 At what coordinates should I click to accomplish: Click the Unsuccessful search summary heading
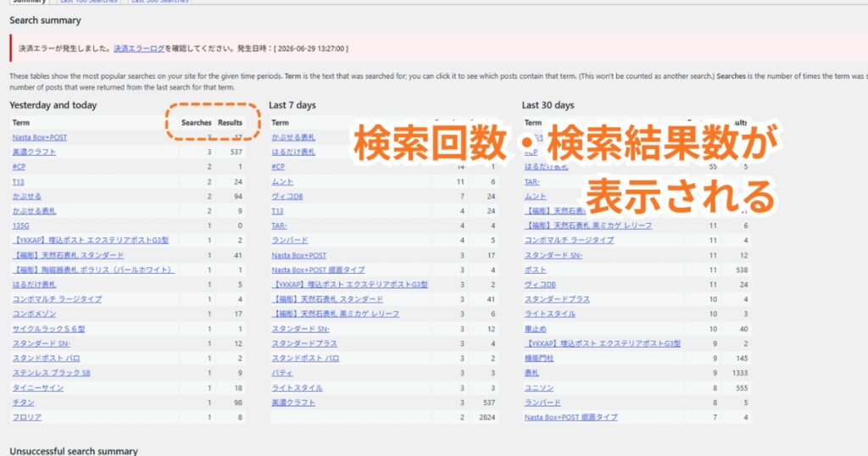click(x=74, y=451)
